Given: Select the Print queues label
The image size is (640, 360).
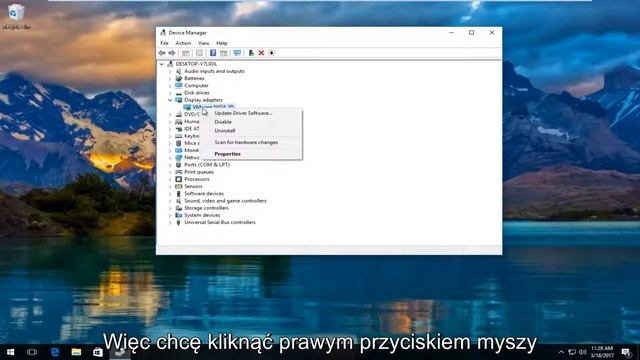Looking at the screenshot, I should click(x=199, y=172).
